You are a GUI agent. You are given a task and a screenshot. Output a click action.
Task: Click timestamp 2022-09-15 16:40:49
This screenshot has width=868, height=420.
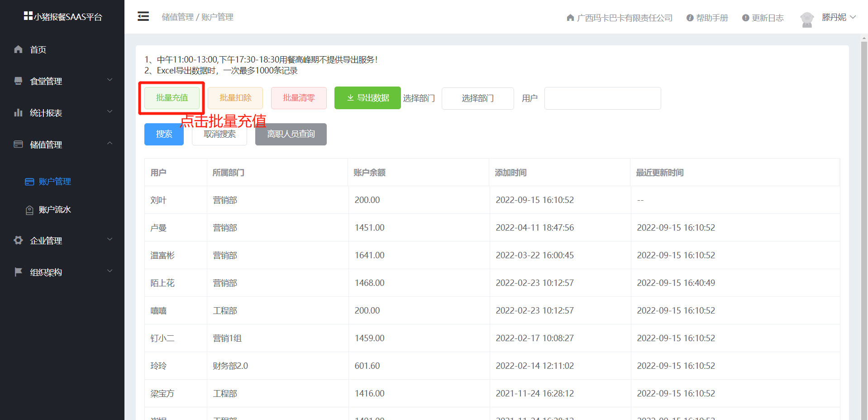[676, 283]
